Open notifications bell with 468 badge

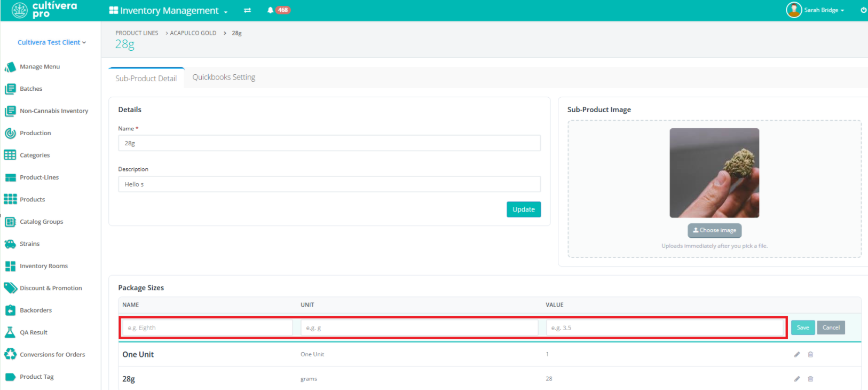[x=278, y=10]
